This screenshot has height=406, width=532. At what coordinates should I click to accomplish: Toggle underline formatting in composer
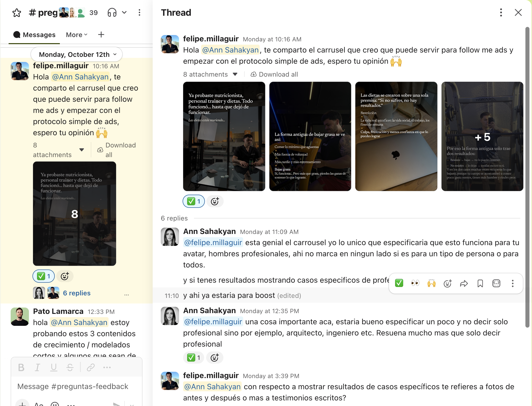[54, 367]
